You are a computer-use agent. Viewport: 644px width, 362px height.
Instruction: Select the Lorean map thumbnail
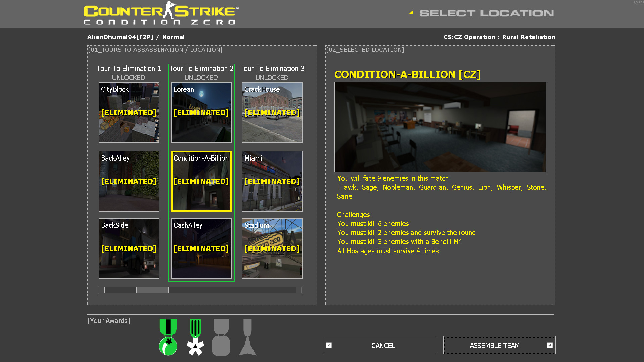click(x=201, y=112)
